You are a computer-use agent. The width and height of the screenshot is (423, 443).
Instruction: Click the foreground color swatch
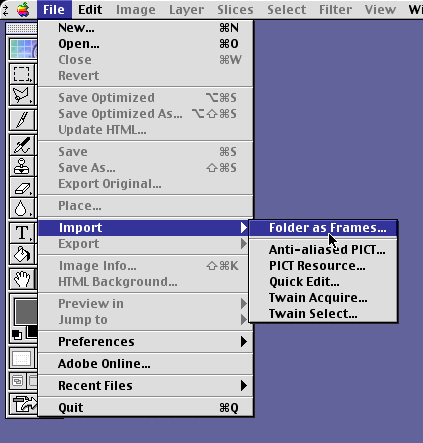(x=26, y=312)
